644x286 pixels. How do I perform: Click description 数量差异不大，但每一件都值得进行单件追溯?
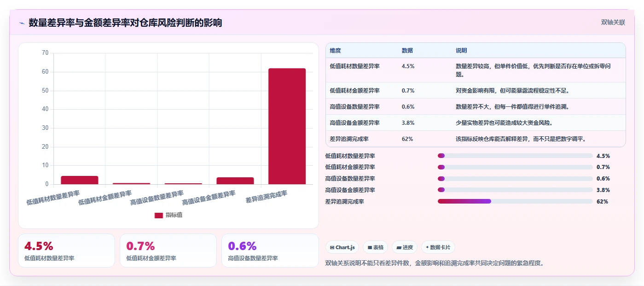[512, 106]
